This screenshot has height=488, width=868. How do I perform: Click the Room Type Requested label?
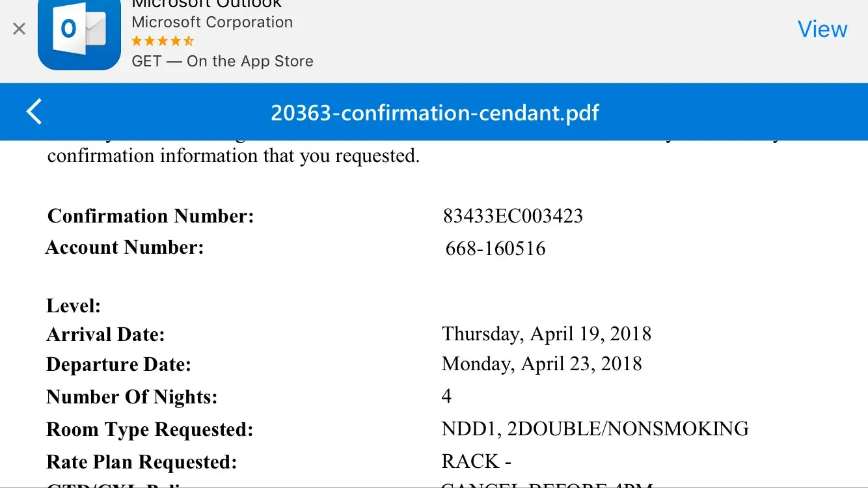[x=150, y=429]
